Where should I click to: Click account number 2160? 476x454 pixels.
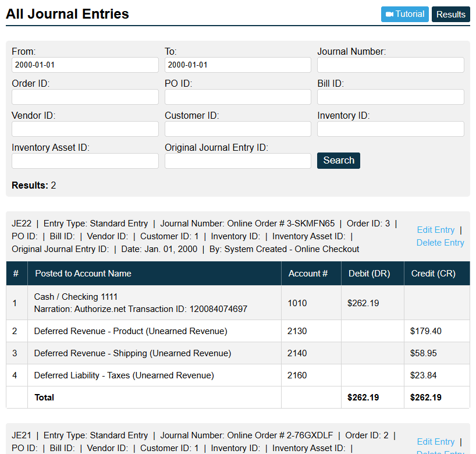tap(297, 375)
